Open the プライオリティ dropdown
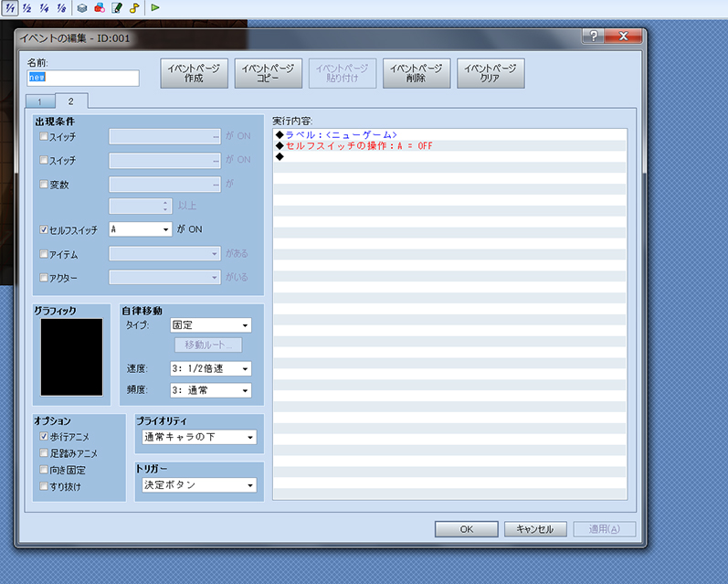Image resolution: width=728 pixels, height=584 pixels. pyautogui.click(x=199, y=437)
